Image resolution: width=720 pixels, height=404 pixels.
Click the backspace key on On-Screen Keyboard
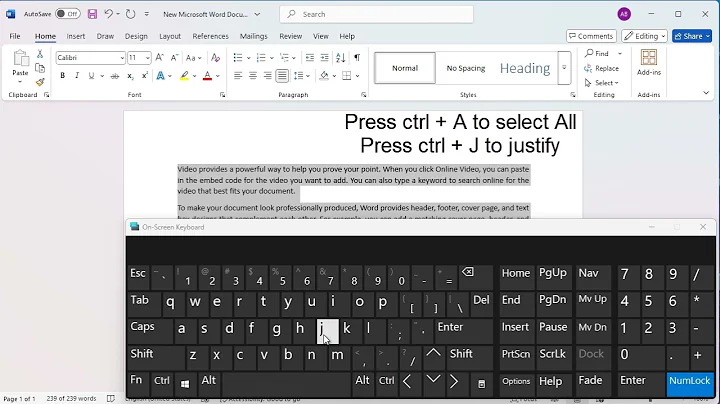[476, 276]
